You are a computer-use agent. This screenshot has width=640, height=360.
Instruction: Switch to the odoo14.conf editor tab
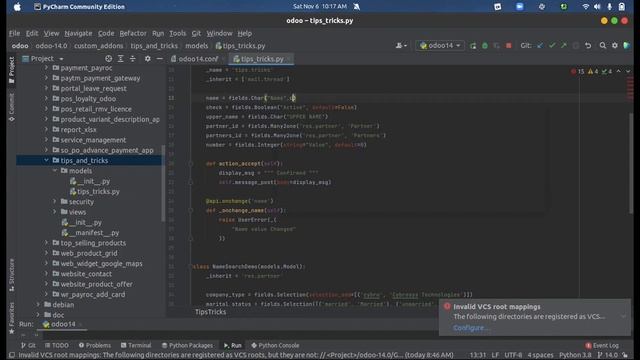point(198,59)
